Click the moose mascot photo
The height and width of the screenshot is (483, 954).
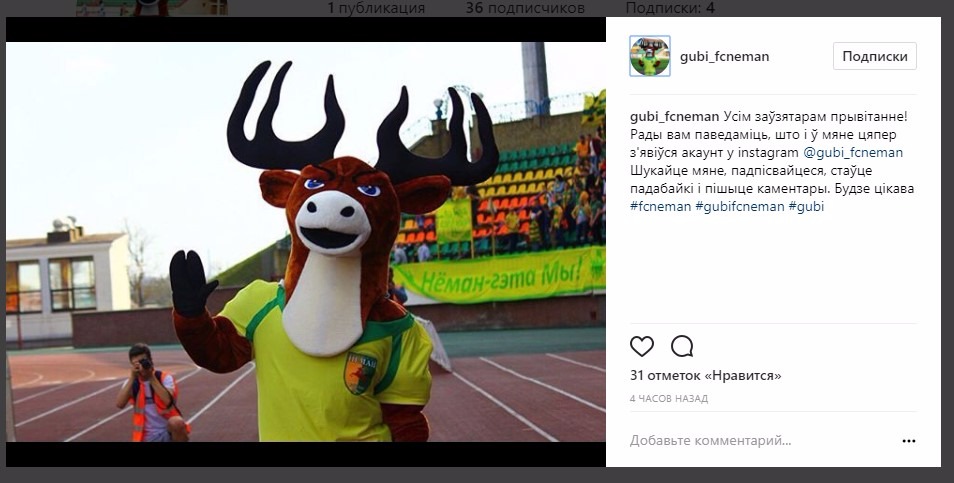click(305, 242)
